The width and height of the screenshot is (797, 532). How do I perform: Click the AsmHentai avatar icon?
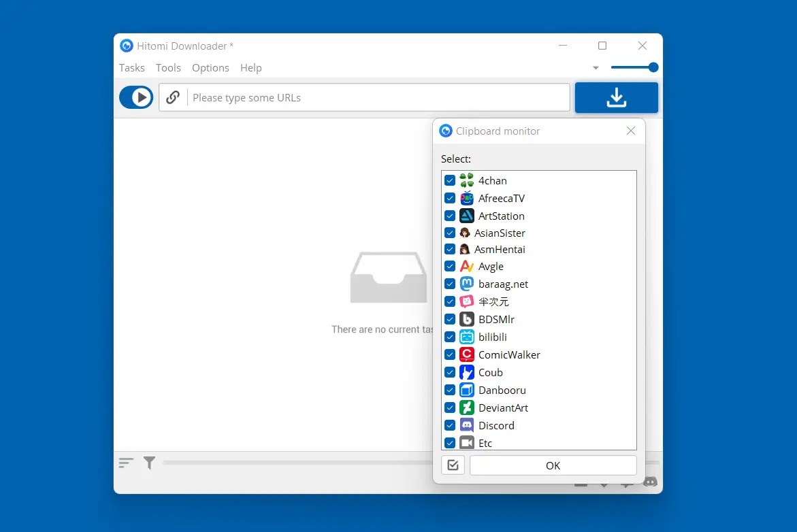(465, 249)
